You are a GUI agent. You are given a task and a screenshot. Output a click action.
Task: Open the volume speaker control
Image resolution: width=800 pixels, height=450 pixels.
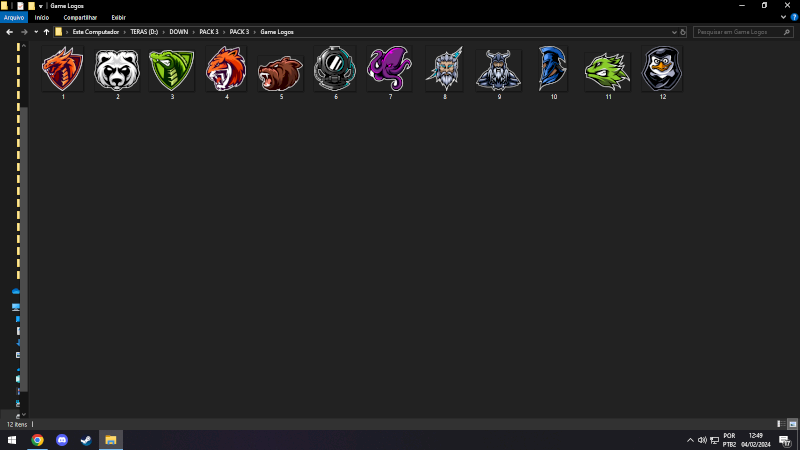702,440
